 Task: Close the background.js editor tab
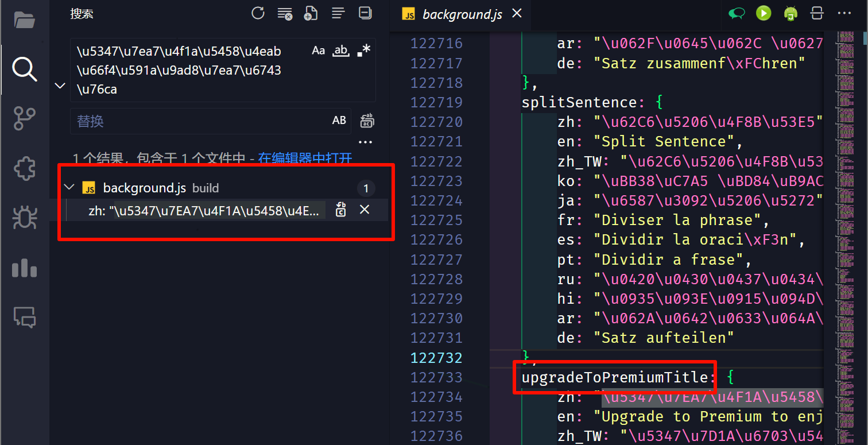517,13
